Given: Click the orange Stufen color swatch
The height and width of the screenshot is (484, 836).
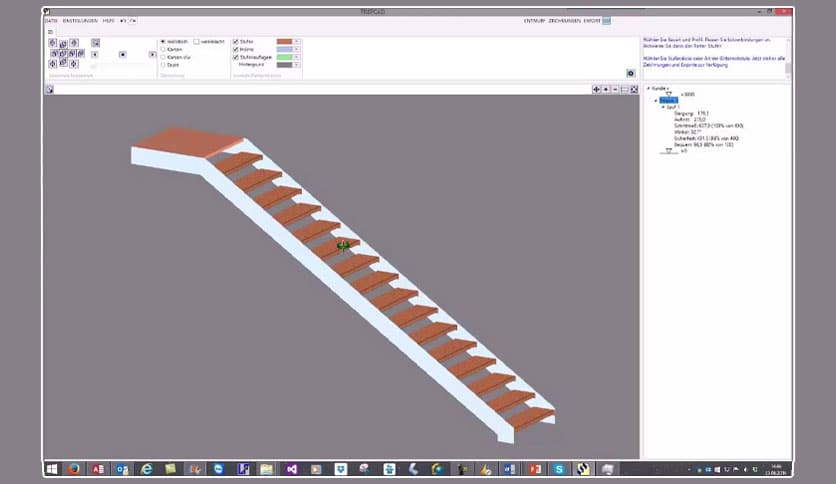Looking at the screenshot, I should (x=284, y=42).
